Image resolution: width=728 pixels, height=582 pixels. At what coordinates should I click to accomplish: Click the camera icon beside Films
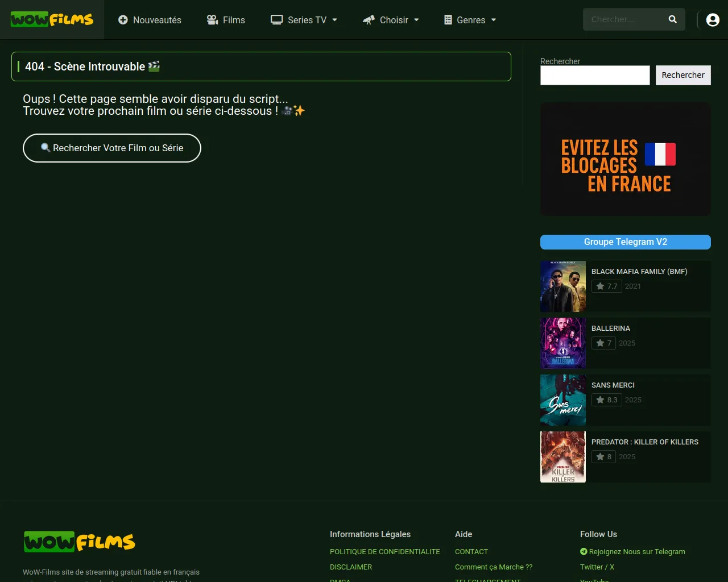tap(213, 20)
